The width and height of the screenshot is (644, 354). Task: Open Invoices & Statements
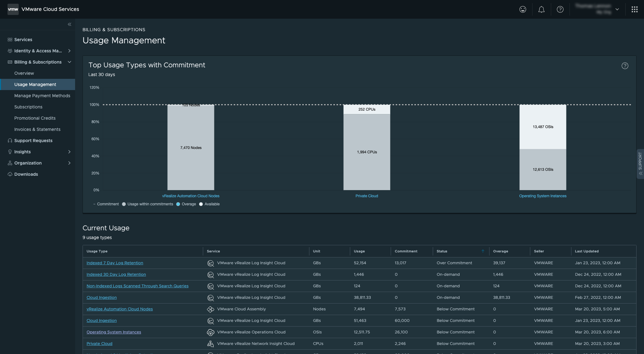pos(37,129)
